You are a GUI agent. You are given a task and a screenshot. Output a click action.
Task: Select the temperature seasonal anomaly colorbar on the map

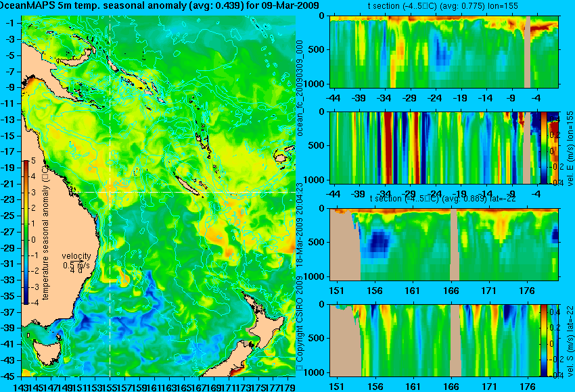tap(26, 232)
